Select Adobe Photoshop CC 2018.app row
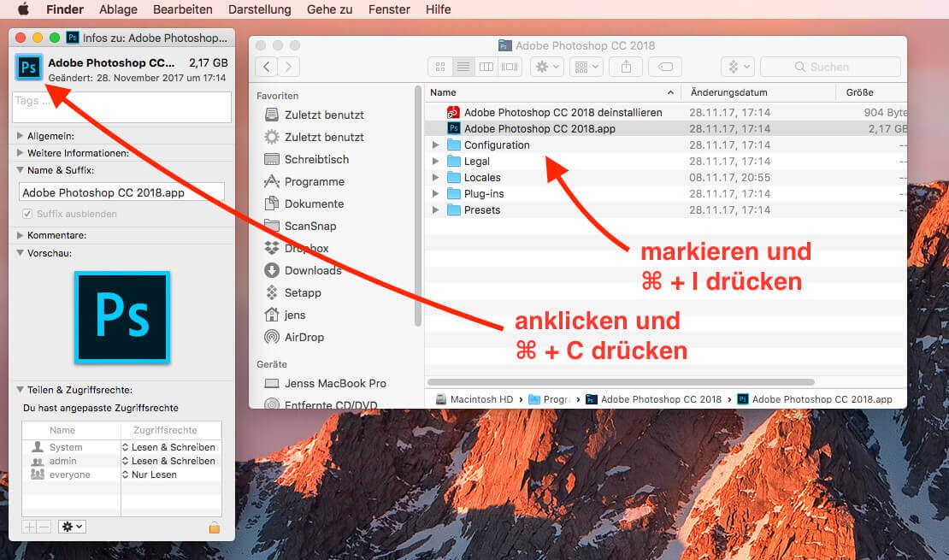Viewport: 949px width, 560px height. pyautogui.click(x=666, y=128)
